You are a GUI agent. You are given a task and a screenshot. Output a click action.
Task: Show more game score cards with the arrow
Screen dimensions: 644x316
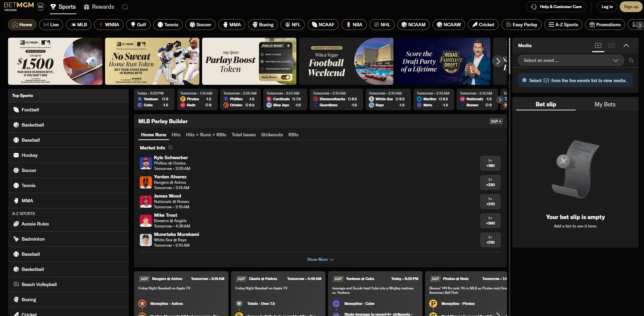point(500,99)
